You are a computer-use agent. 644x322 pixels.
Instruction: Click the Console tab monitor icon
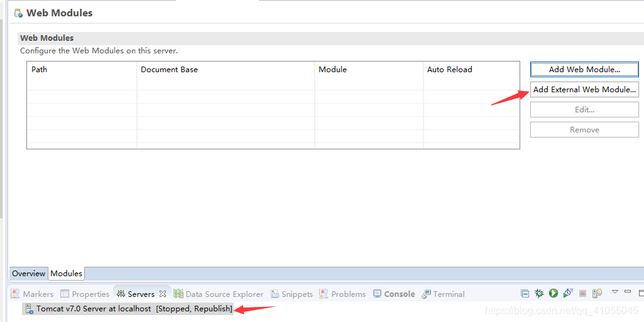click(x=377, y=294)
